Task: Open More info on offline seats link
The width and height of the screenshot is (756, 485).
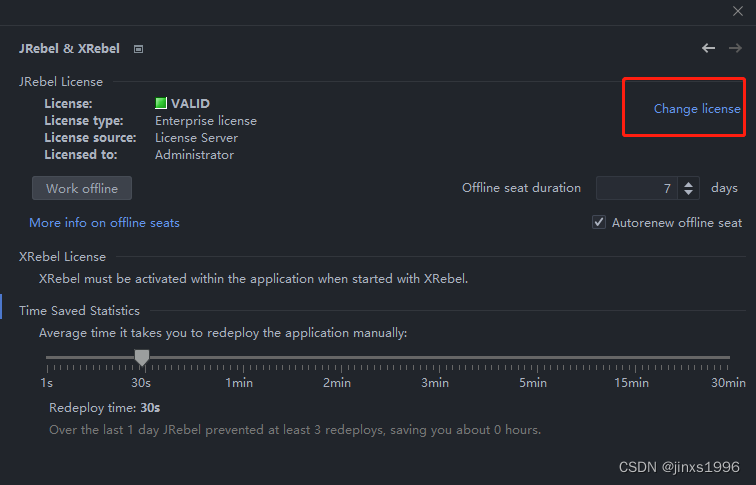Action: (104, 223)
